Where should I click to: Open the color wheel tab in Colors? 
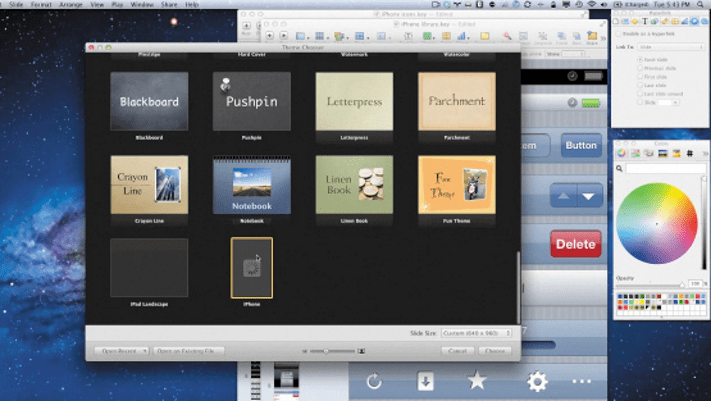(x=621, y=153)
